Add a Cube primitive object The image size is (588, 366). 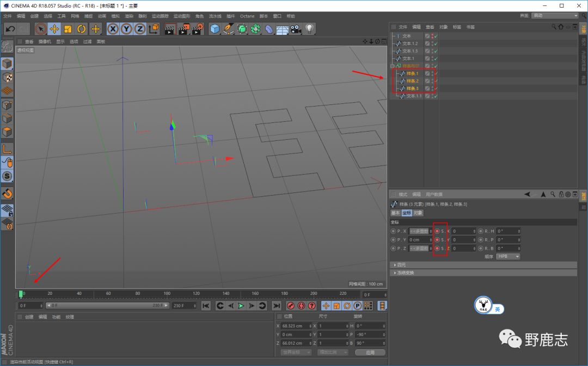(215, 29)
